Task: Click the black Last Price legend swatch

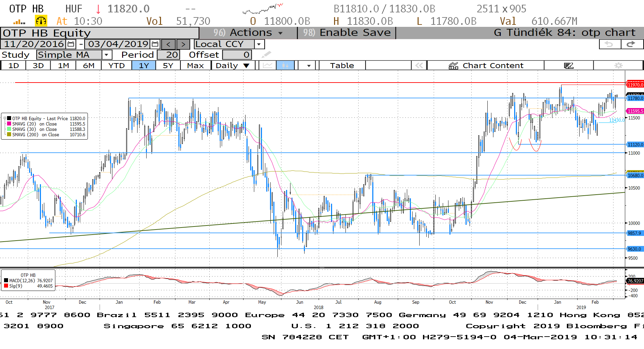Action: [9, 118]
